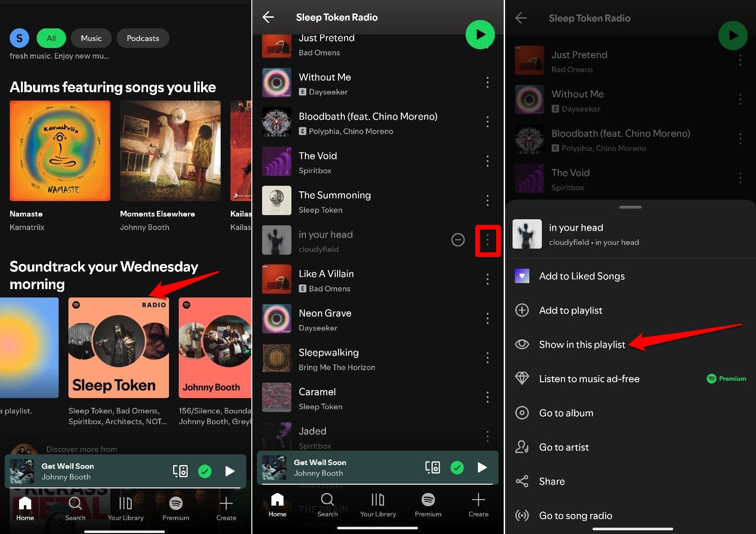Image resolution: width=756 pixels, height=534 pixels.
Task: Open Moments Elsewhere album title text
Action: click(157, 214)
